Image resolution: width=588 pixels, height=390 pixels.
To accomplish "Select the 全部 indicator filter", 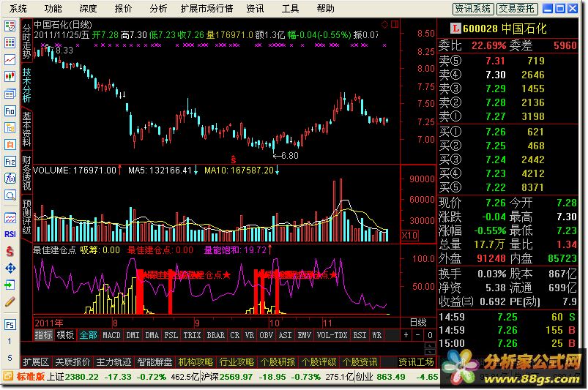I will tap(88, 335).
